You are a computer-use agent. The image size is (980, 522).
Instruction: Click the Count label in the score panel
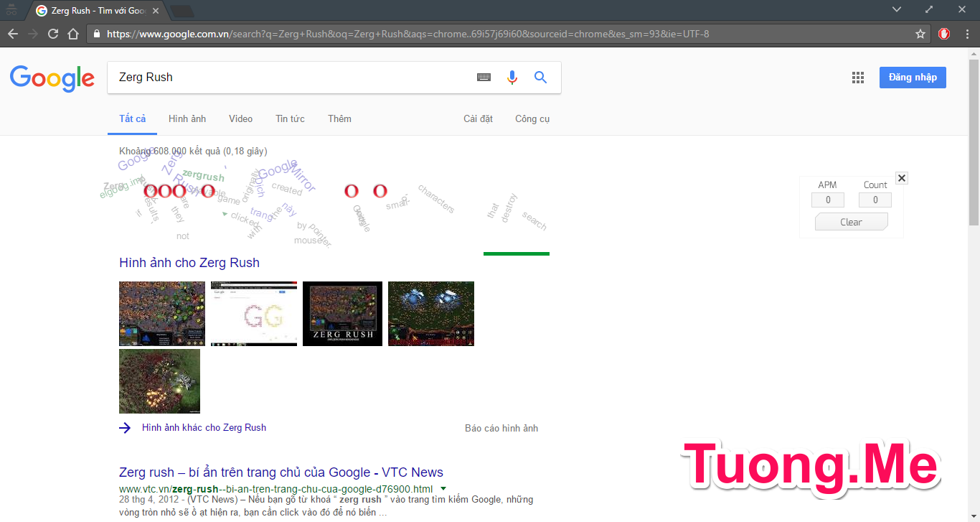[x=875, y=185]
